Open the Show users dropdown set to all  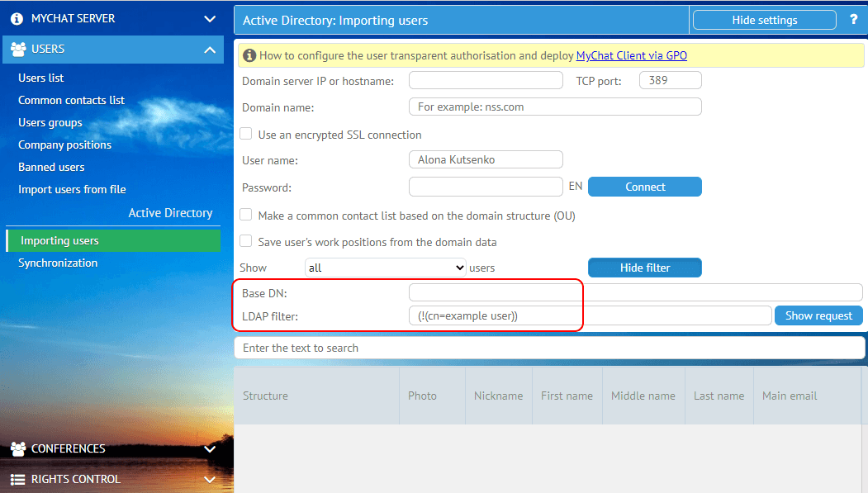[x=386, y=268]
